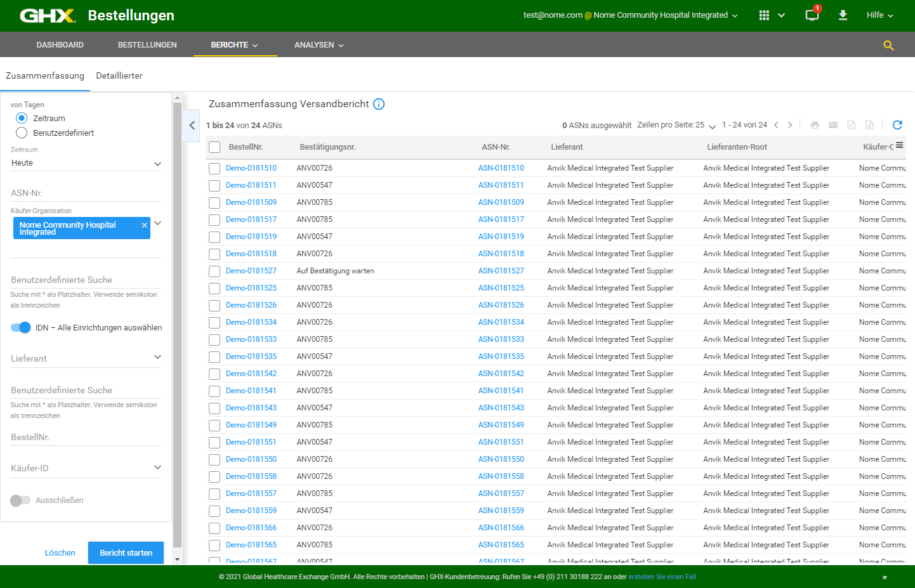Open order link Demo-0181551

coord(251,442)
